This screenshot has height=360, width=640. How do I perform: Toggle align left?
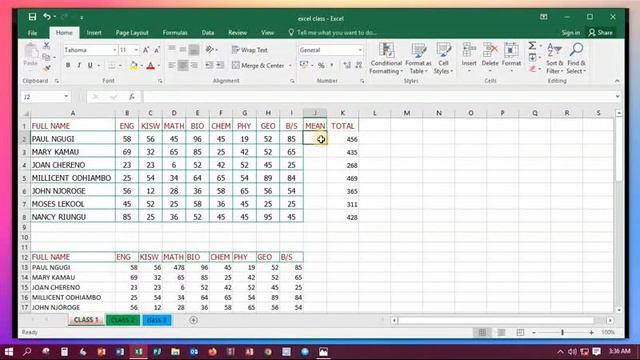click(x=172, y=65)
